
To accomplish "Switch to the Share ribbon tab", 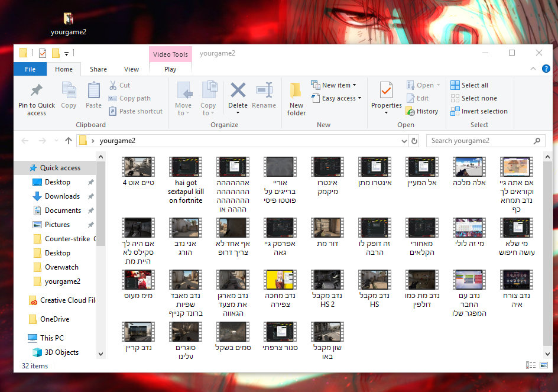I will 98,69.
